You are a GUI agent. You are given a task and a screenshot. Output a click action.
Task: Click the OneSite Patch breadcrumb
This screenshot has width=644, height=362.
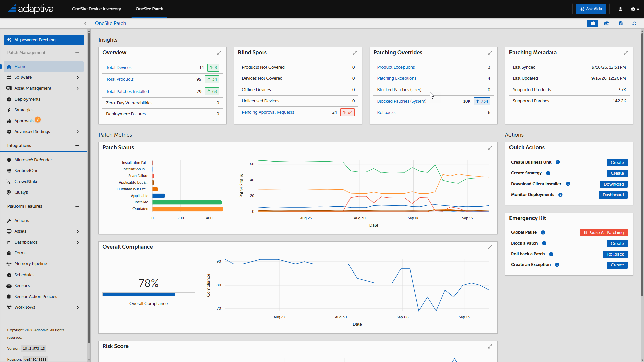point(110,23)
